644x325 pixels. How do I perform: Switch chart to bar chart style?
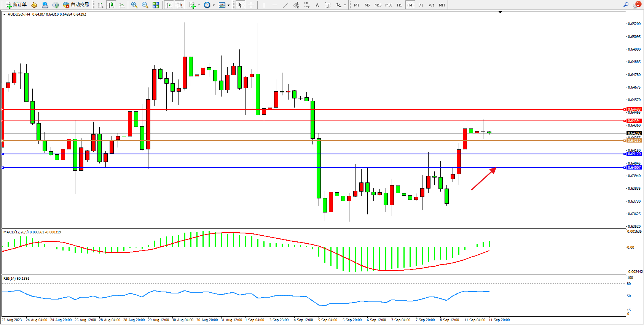(x=100, y=5)
